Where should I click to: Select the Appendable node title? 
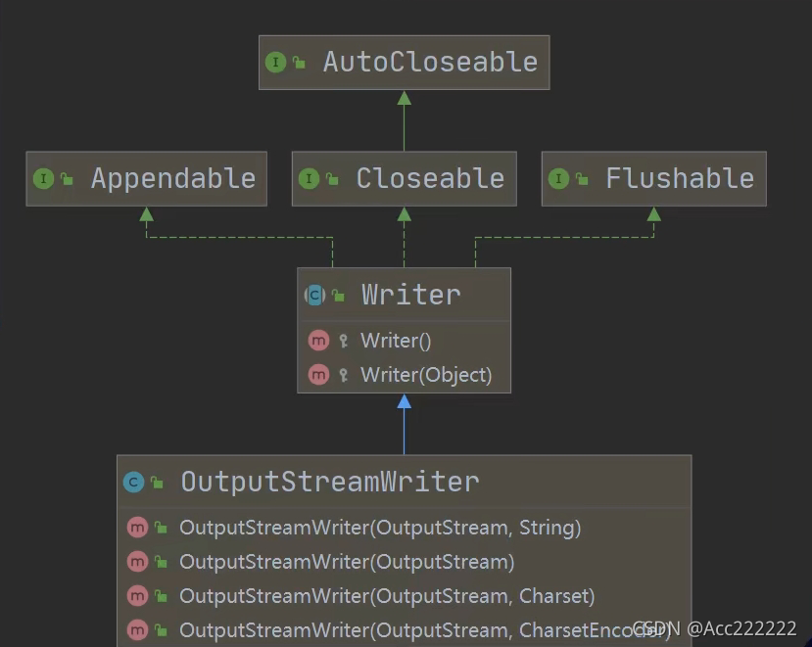point(174,179)
